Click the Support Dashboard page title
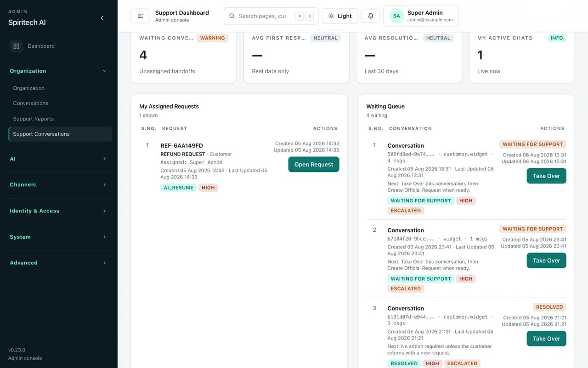Image resolution: width=588 pixels, height=368 pixels. pyautogui.click(x=182, y=13)
